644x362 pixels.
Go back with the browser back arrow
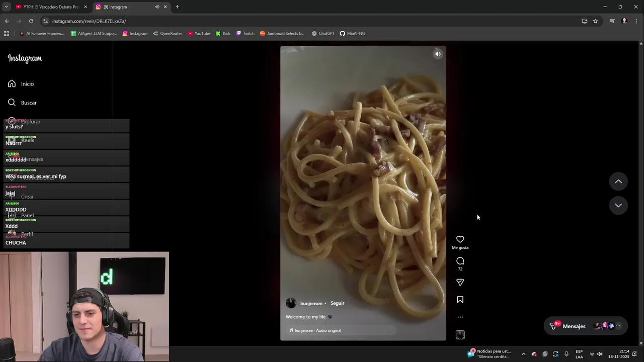pos(7,21)
